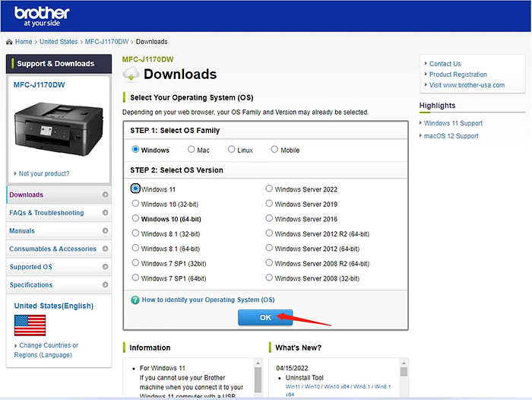Screen dimensions: 532x400
Task: Click arrow icon beside FAQs & Troubleshooting
Action: click(105, 213)
